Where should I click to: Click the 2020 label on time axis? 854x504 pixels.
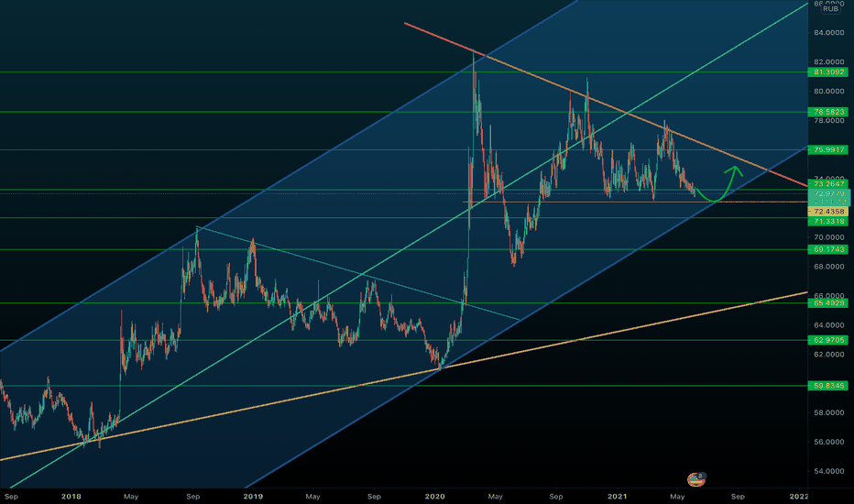point(434,497)
